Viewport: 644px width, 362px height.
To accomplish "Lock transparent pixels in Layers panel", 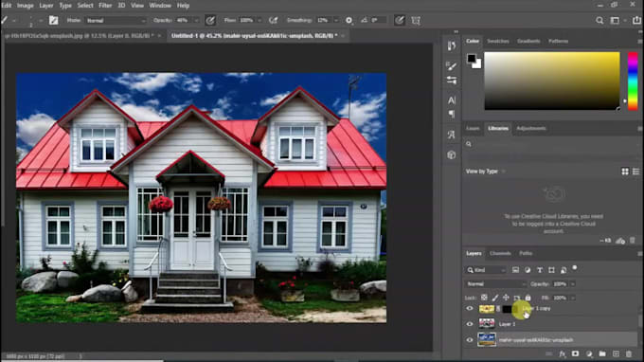I will pyautogui.click(x=484, y=298).
